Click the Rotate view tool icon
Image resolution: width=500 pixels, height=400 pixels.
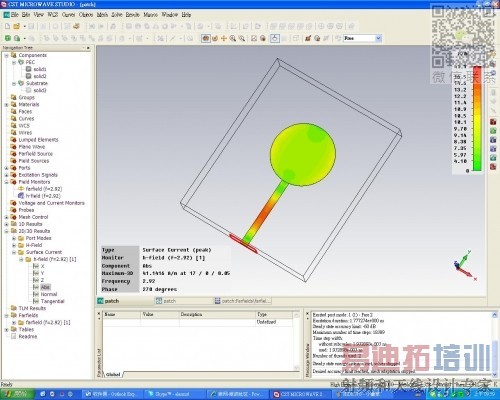tap(215, 38)
